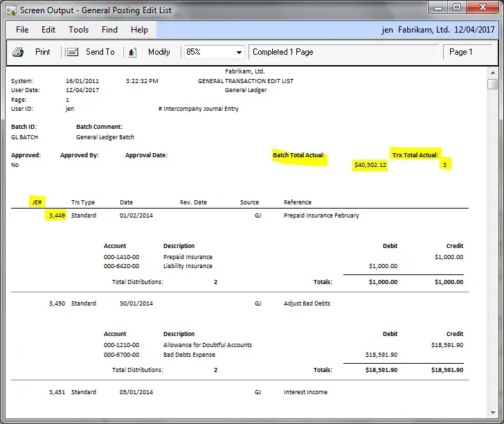Viewport: 504px width, 424px height.
Task: Open the File menu
Action: [22, 30]
